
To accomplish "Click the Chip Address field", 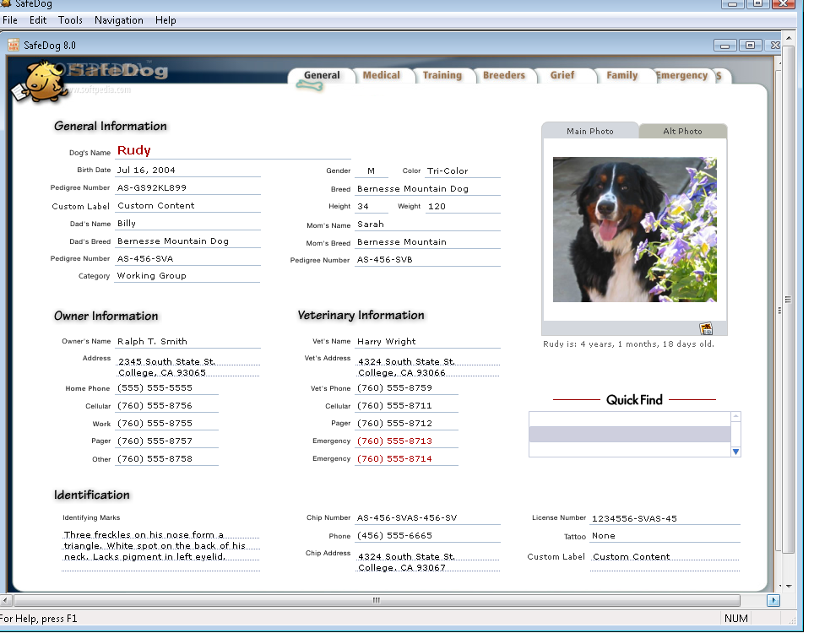I will [x=428, y=561].
